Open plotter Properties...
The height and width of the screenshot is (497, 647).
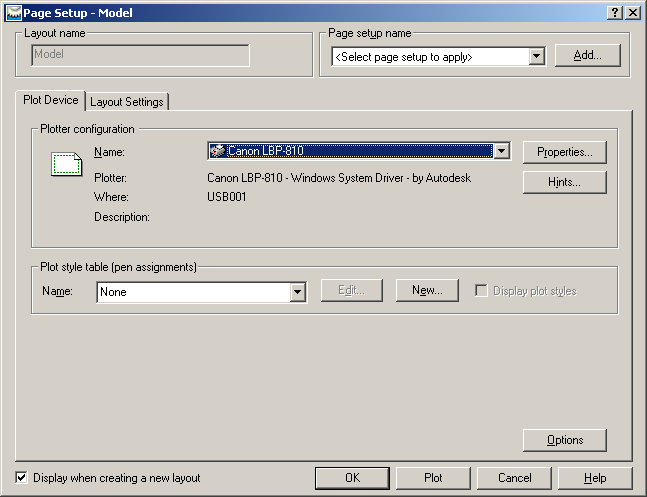coord(564,152)
